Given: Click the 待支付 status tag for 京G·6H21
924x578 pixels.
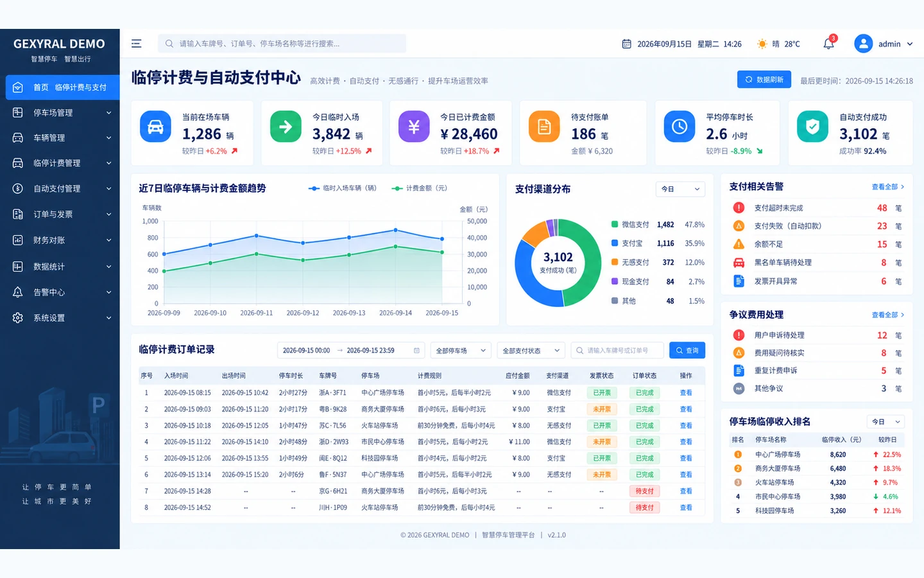Looking at the screenshot, I should 644,491.
